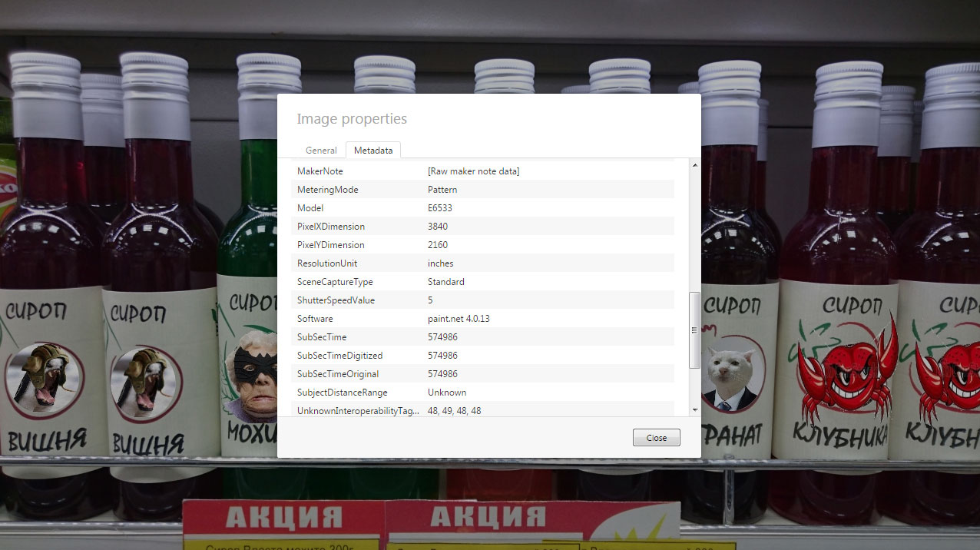This screenshot has height=550, width=980.
Task: Select the MeteringMode label
Action: (x=328, y=190)
